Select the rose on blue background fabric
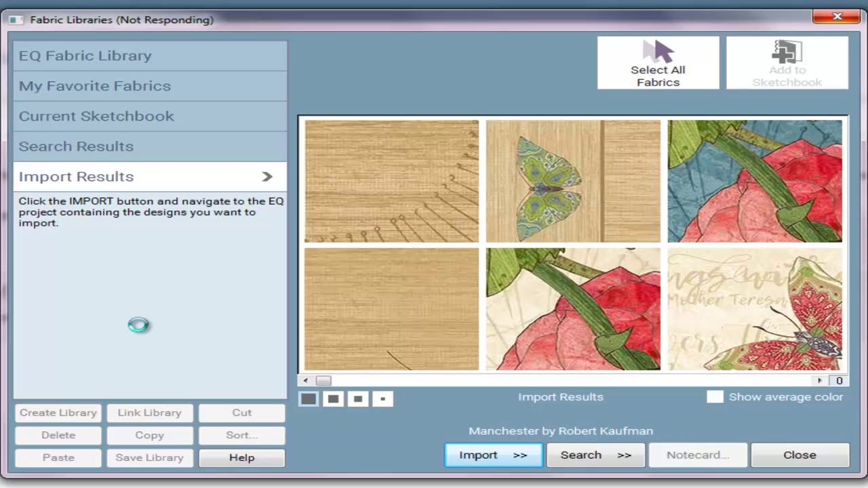Image resolution: width=868 pixels, height=488 pixels. click(x=755, y=181)
